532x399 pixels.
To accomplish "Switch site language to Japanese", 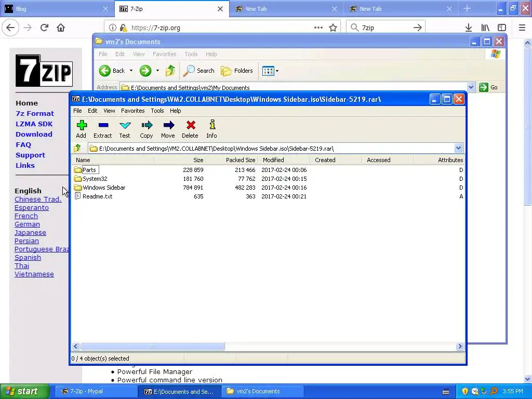I will [x=30, y=232].
